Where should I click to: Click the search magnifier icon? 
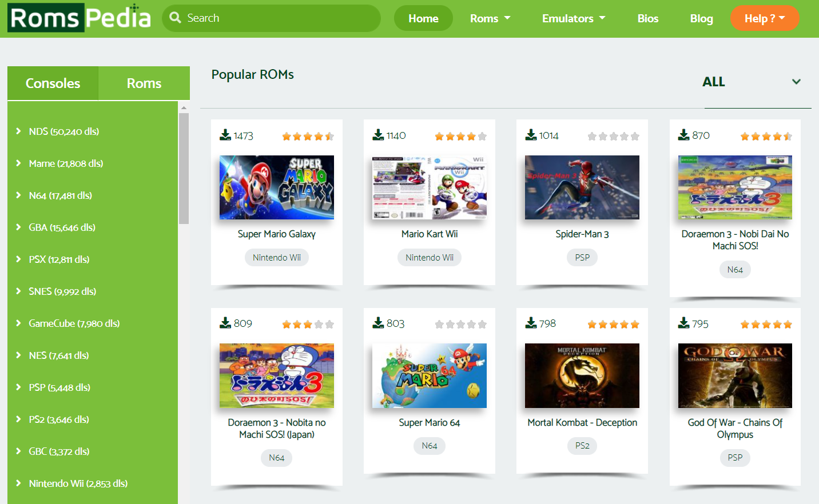(x=176, y=18)
